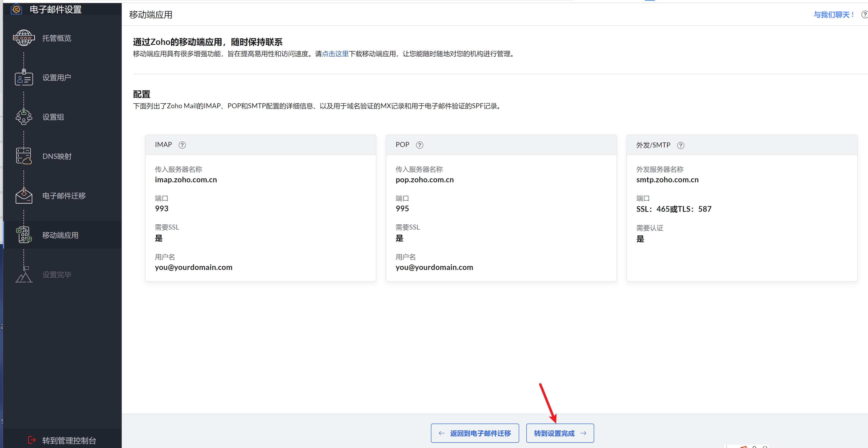The height and width of the screenshot is (448, 868).
Task: Open help icon next to 与我们聊天
Action: tap(864, 14)
